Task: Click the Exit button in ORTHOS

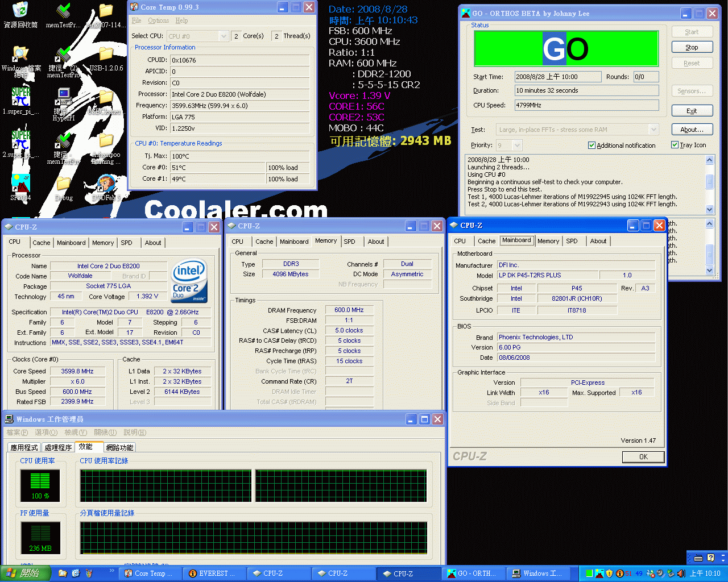Action: (x=692, y=111)
